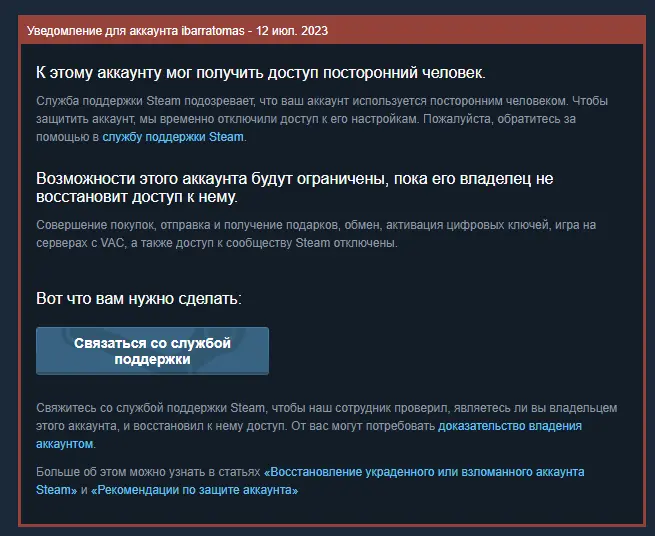Click paragraph starting 'Служба поддержки Steam подозревает'
Viewport: 655px width, 536px height.
coord(322,119)
